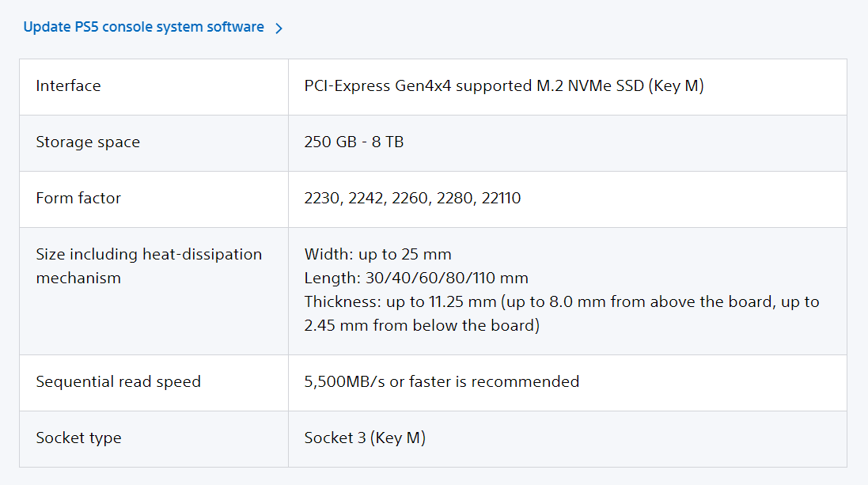Select the PCI-Express Gen4x4 M.2 NVMe SSD text
Image resolution: width=868 pixels, height=485 pixels.
tap(504, 85)
